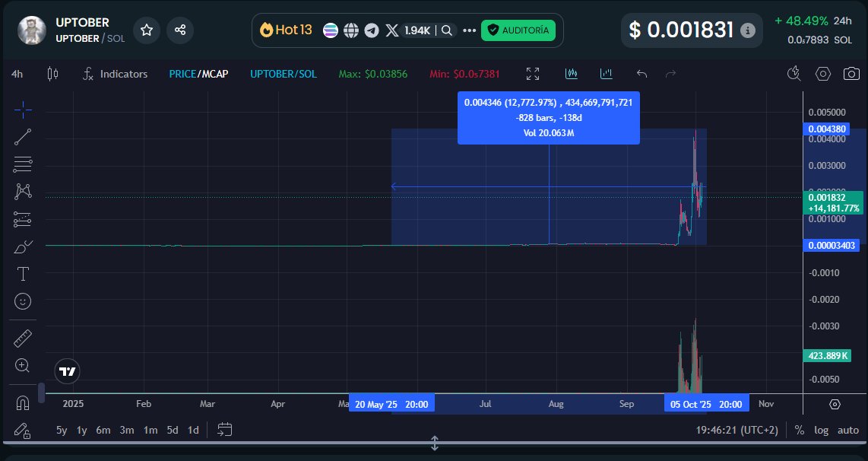Set chart range to 5y
Image resolution: width=868 pixels, height=461 pixels.
pos(62,430)
